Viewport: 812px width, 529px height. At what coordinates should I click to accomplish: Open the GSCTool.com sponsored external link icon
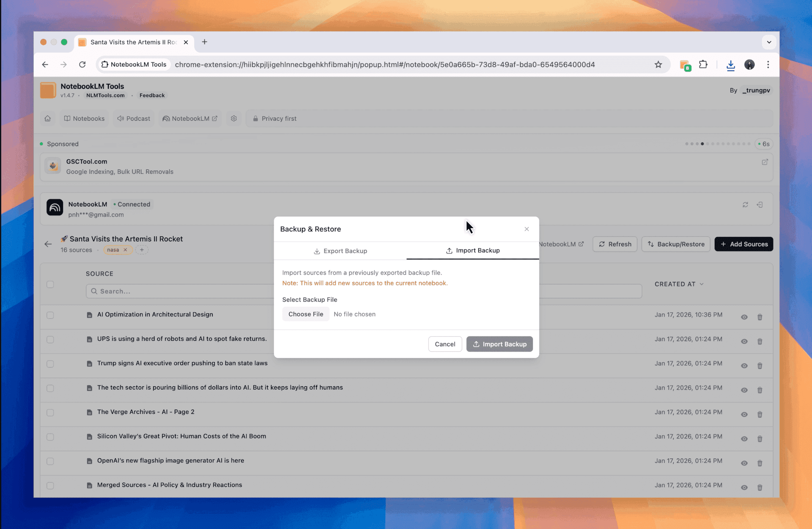[765, 162]
